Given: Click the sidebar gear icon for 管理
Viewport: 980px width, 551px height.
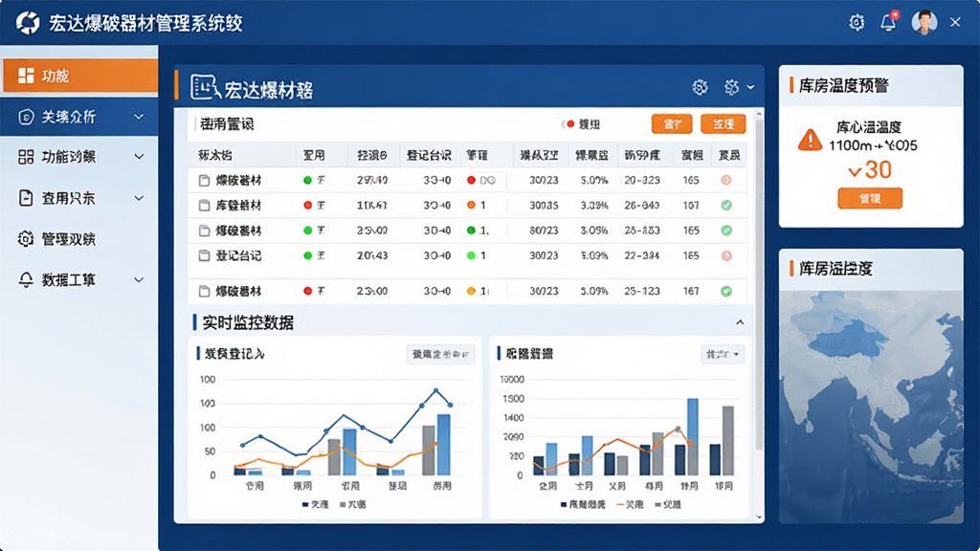Looking at the screenshot, I should [26, 238].
